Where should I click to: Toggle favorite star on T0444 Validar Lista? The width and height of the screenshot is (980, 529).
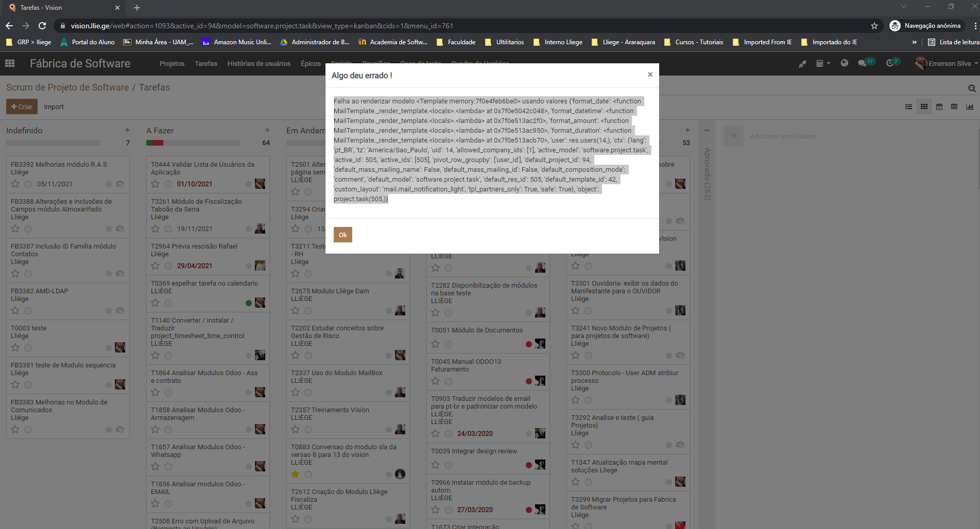tap(156, 184)
